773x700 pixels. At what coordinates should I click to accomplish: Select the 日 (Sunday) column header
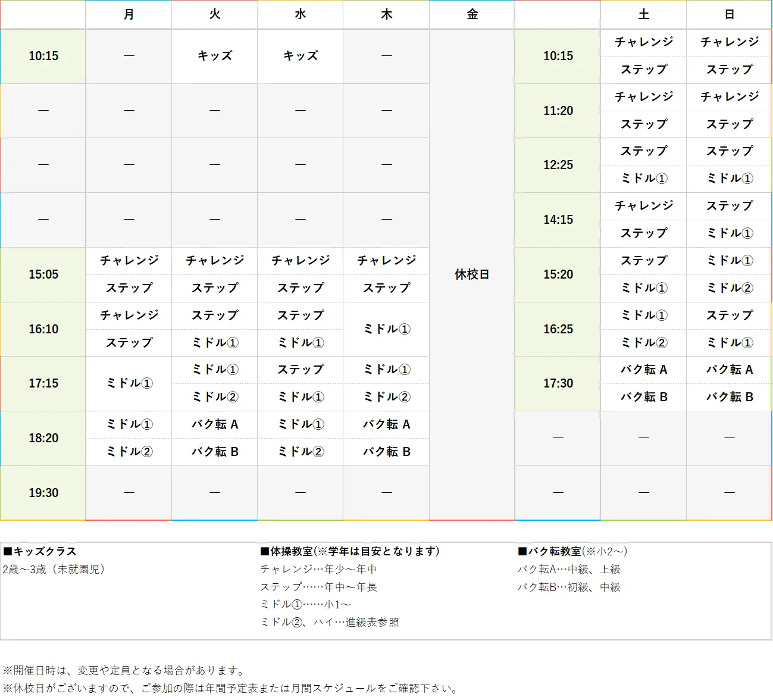(x=728, y=14)
